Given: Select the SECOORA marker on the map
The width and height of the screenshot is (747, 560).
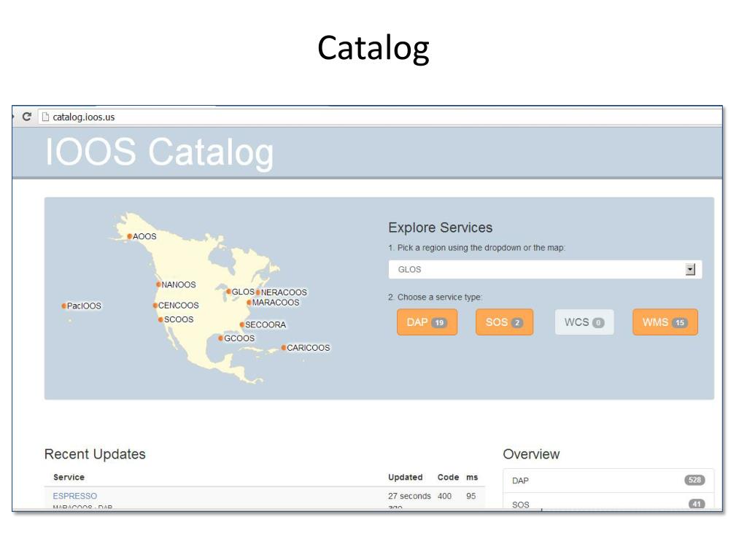Looking at the screenshot, I should [242, 324].
